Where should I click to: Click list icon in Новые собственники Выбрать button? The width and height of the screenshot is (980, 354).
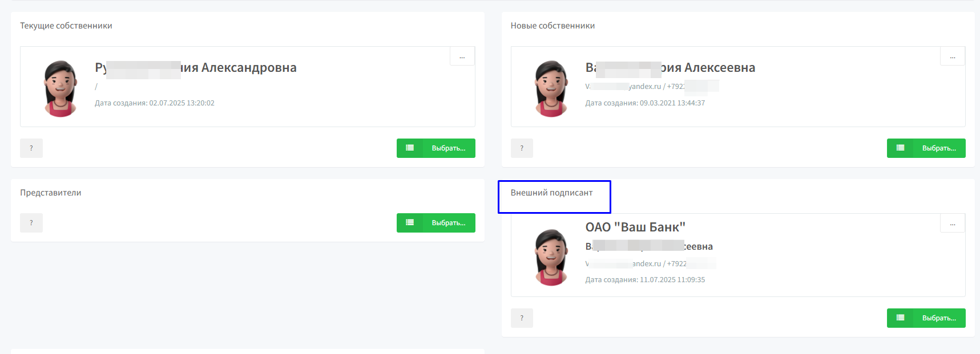click(900, 148)
